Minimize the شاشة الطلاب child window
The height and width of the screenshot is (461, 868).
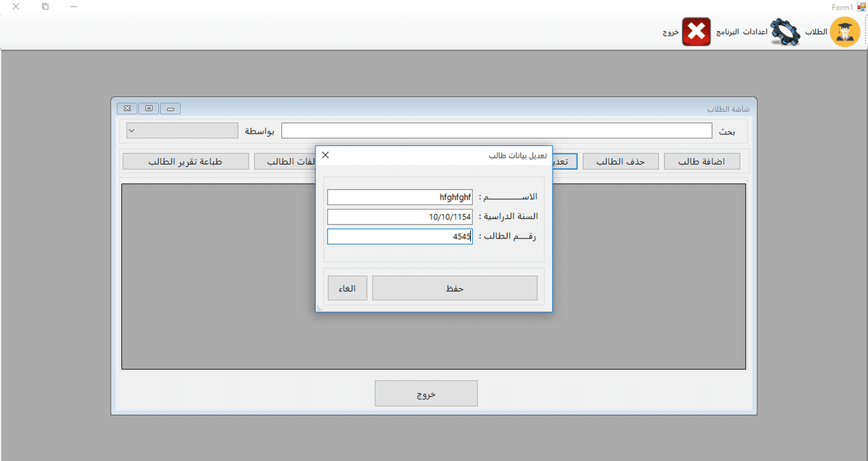coord(171,108)
